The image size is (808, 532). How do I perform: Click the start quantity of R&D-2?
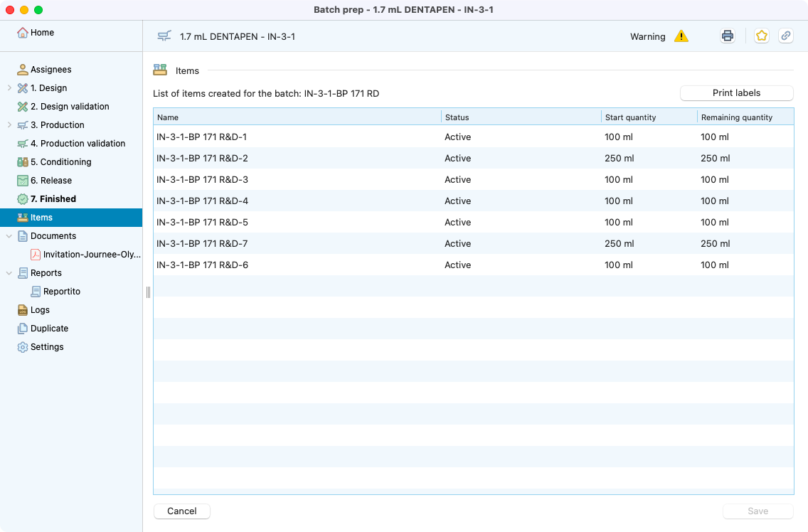coord(619,159)
